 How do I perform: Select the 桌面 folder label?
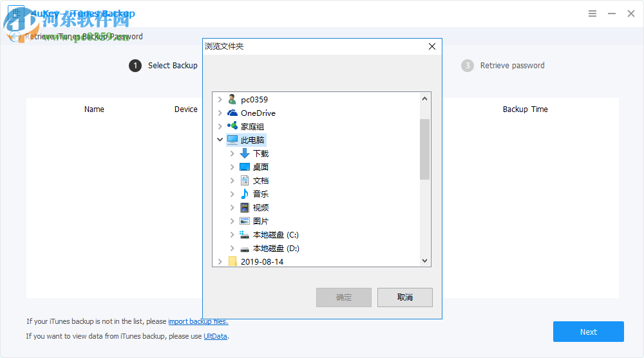(261, 167)
